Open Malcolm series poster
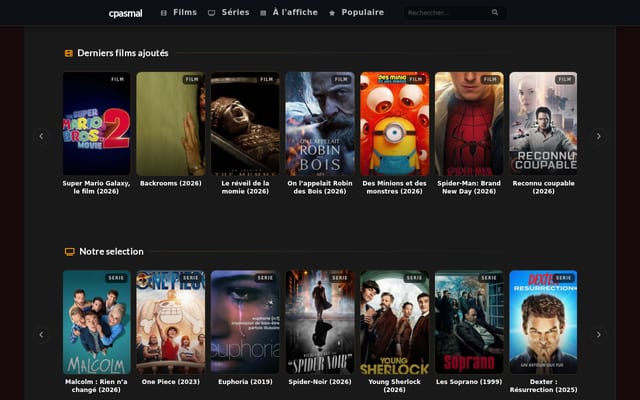Viewport: 640px width, 400px height. coord(96,322)
